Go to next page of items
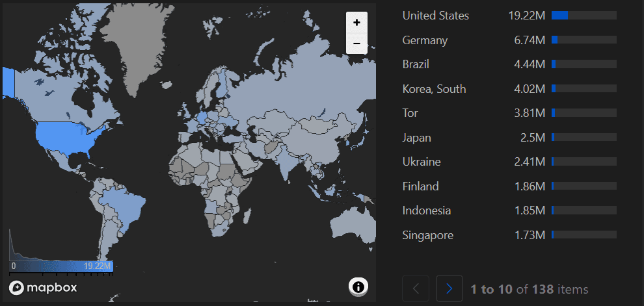The width and height of the screenshot is (644, 306). click(449, 288)
